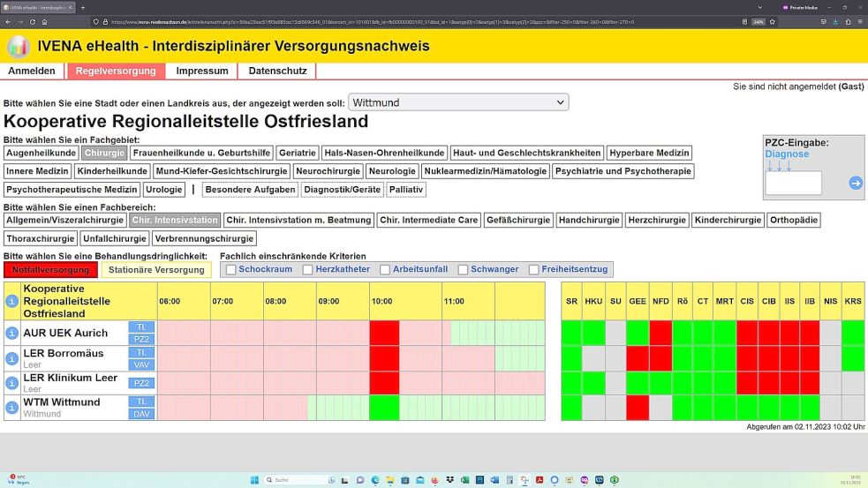Click the DAV badge for WTM Wittmund
The image size is (868, 488).
141,414
